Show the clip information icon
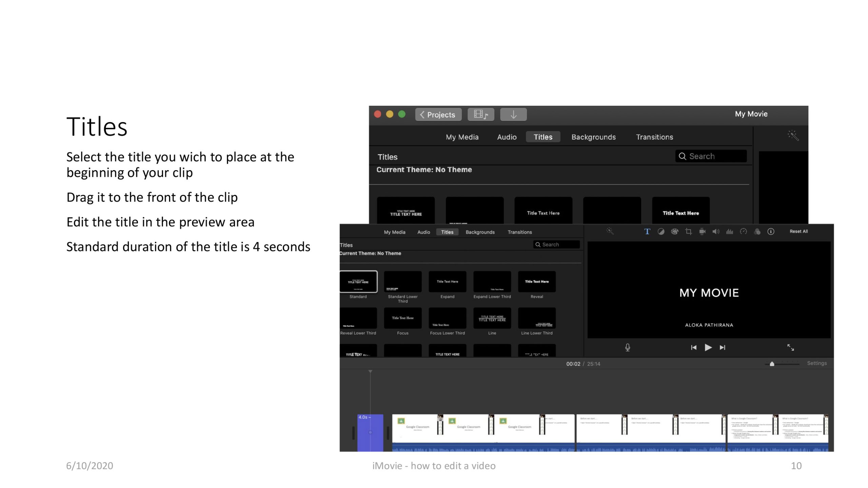The width and height of the screenshot is (868, 488). click(771, 231)
